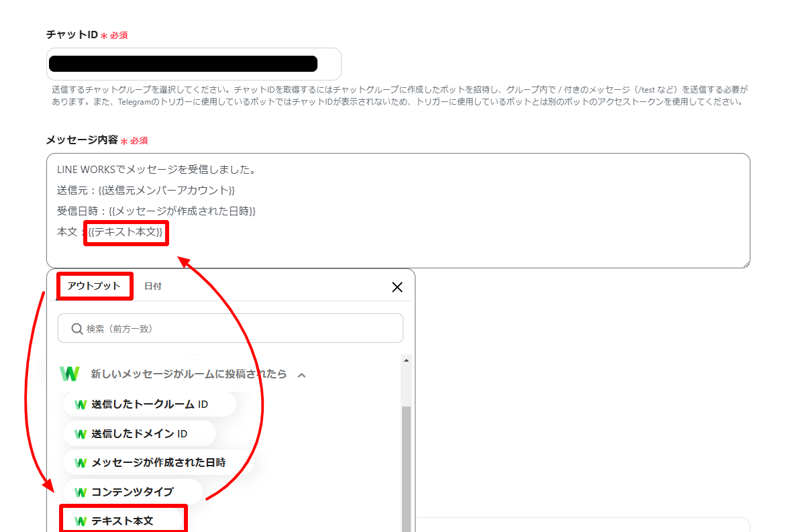Select メッセージが作成された日時 output chip
This screenshot has height=532, width=788.
[x=158, y=463]
